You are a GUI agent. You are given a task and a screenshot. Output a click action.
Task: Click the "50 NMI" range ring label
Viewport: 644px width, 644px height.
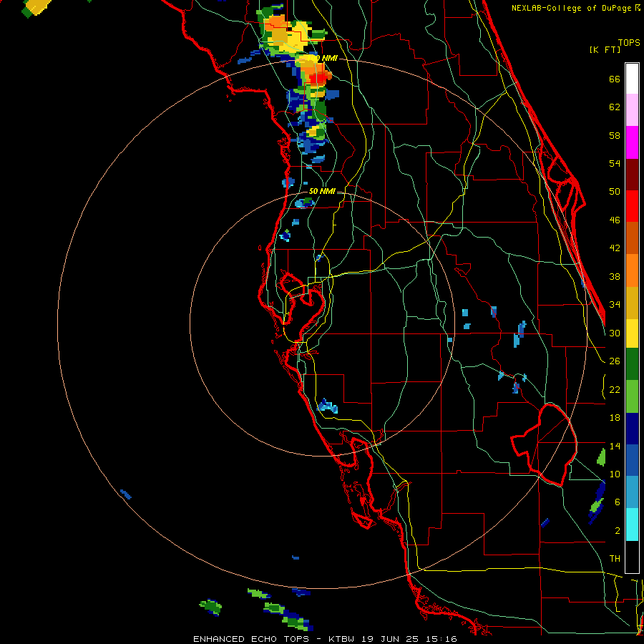tap(322, 191)
